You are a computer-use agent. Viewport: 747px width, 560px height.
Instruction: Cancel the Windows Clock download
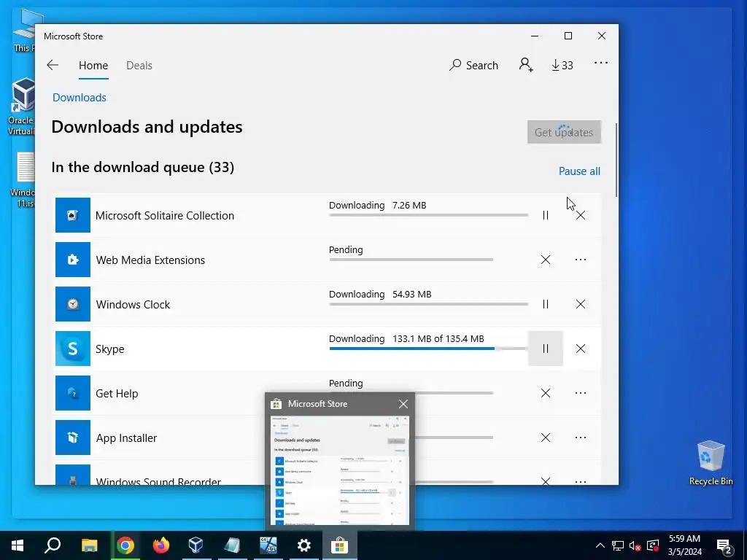pos(580,304)
